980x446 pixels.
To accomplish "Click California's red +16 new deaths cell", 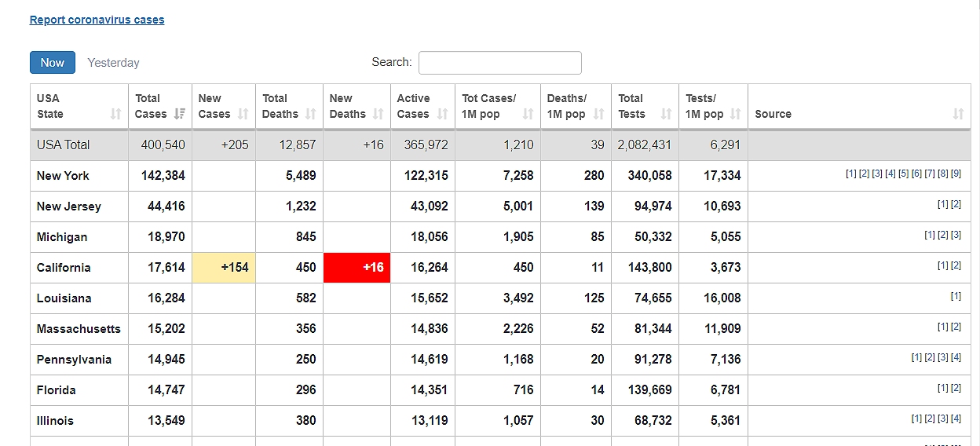I will tap(357, 268).
